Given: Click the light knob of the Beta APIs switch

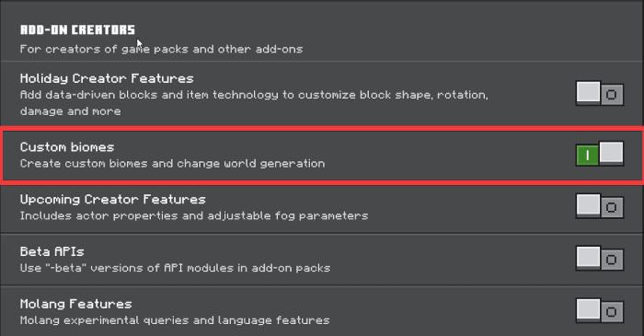Looking at the screenshot, I should point(588,257).
